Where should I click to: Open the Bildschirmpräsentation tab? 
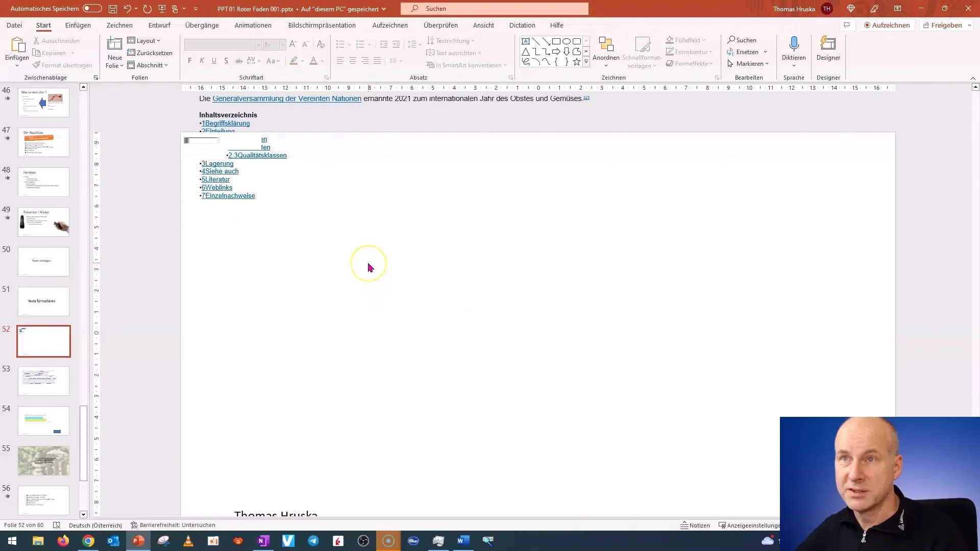[x=322, y=25]
